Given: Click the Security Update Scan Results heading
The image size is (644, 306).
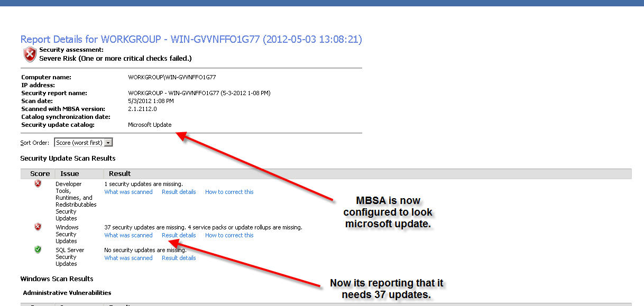Looking at the screenshot, I should [x=68, y=158].
